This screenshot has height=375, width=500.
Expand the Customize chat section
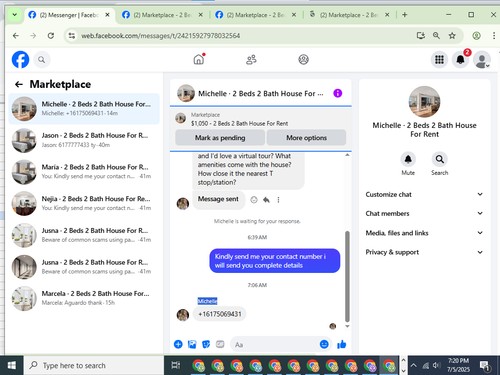click(x=424, y=194)
